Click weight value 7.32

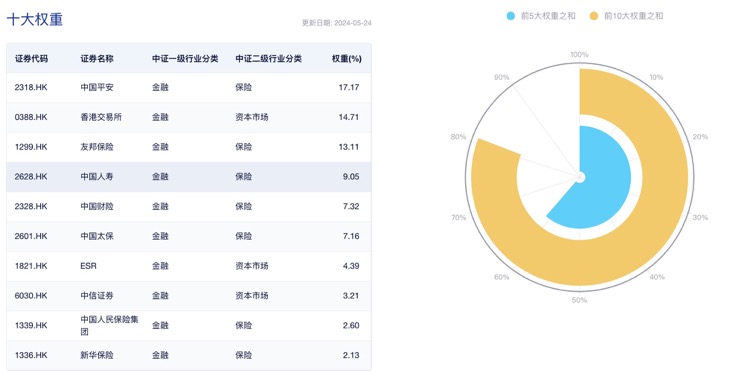tap(351, 207)
